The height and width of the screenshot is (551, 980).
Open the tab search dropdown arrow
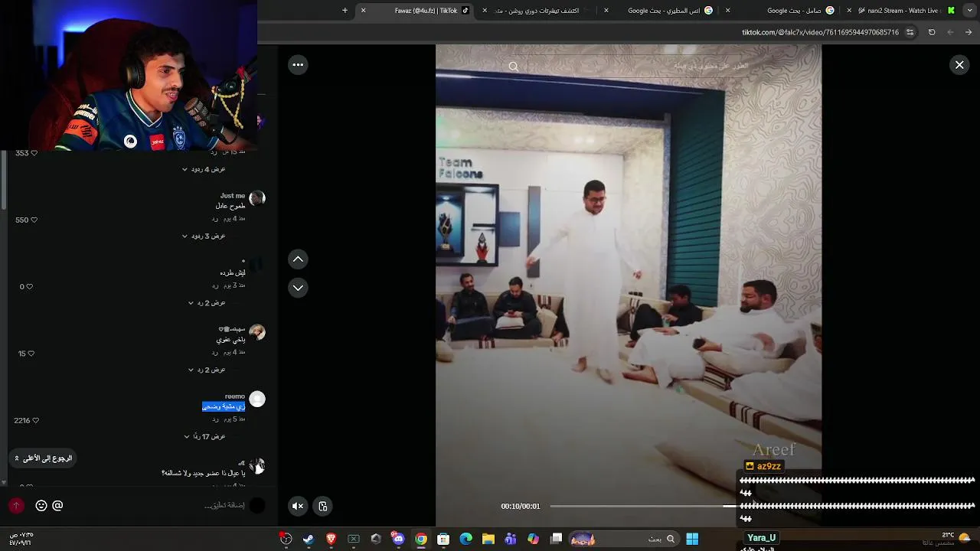969,11
